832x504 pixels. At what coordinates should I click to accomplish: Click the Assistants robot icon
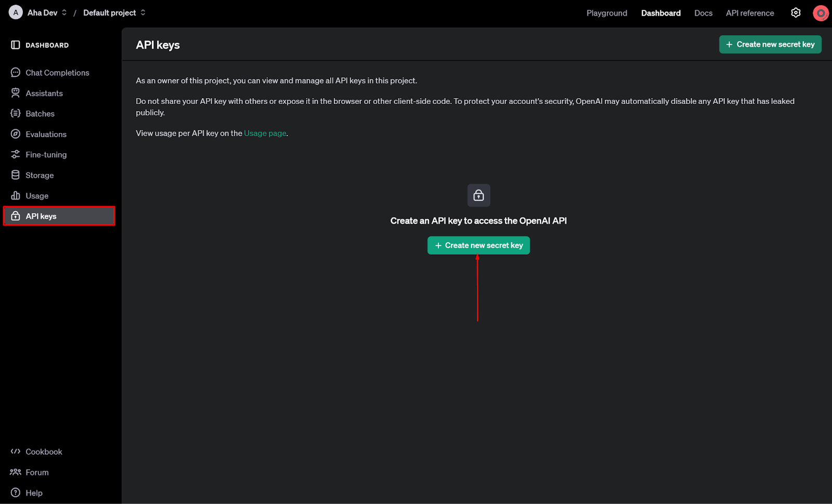pyautogui.click(x=16, y=93)
